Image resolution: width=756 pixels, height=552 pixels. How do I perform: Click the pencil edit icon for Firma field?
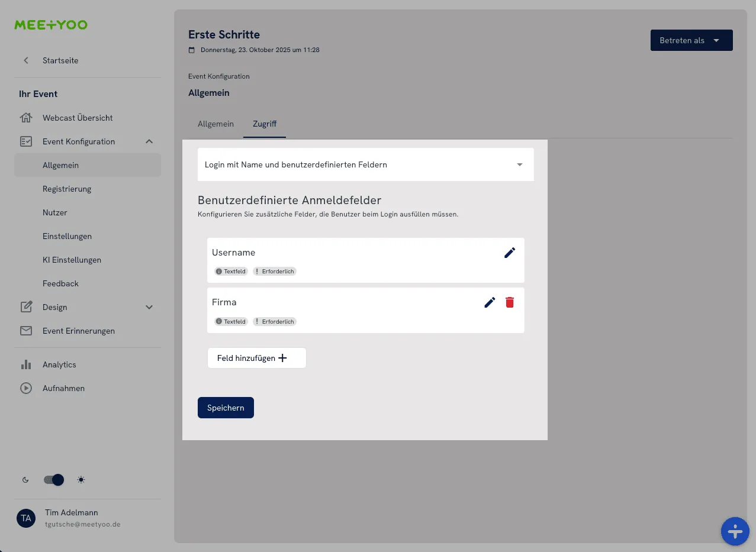[x=490, y=302]
